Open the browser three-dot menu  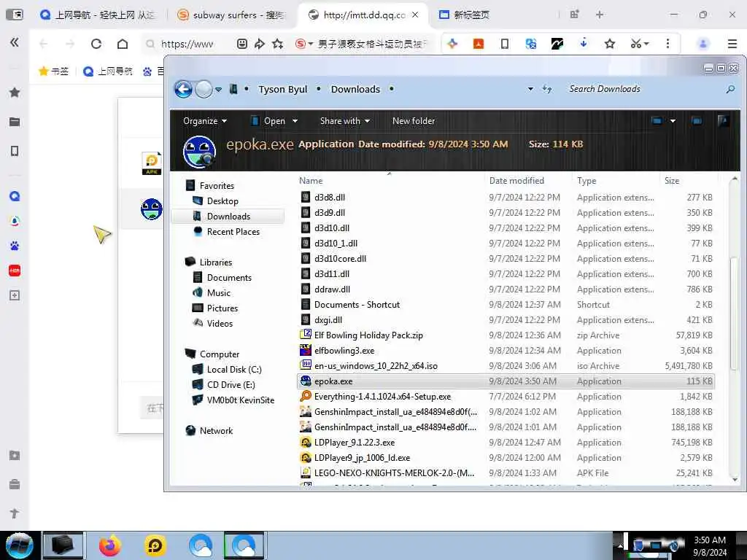click(667, 44)
